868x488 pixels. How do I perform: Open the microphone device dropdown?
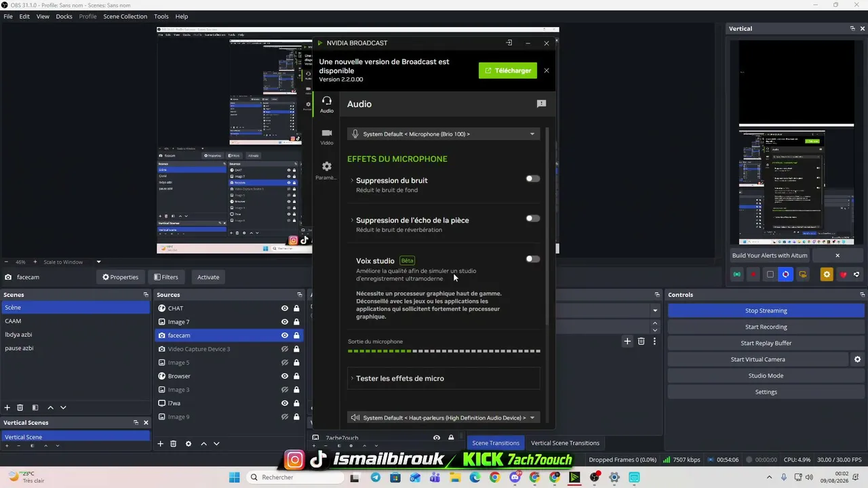tap(443, 134)
